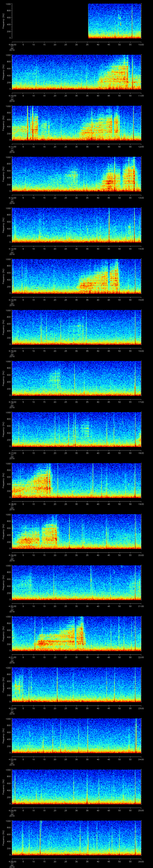Open the spectrogram panel starting at 4:19:00
This screenshot has width=153, height=868.
pos(77,531)
